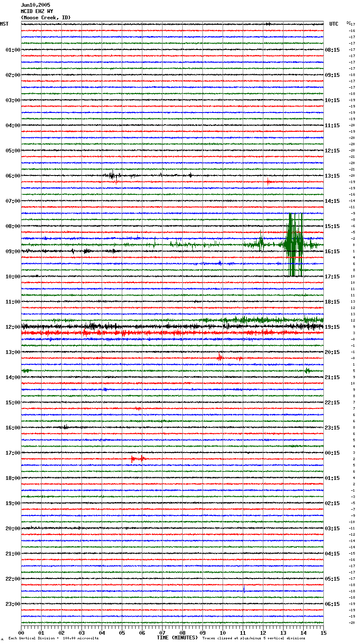Click the "02:15" UTC time label
This screenshot has width=357, height=644.
pyautogui.click(x=332, y=503)
